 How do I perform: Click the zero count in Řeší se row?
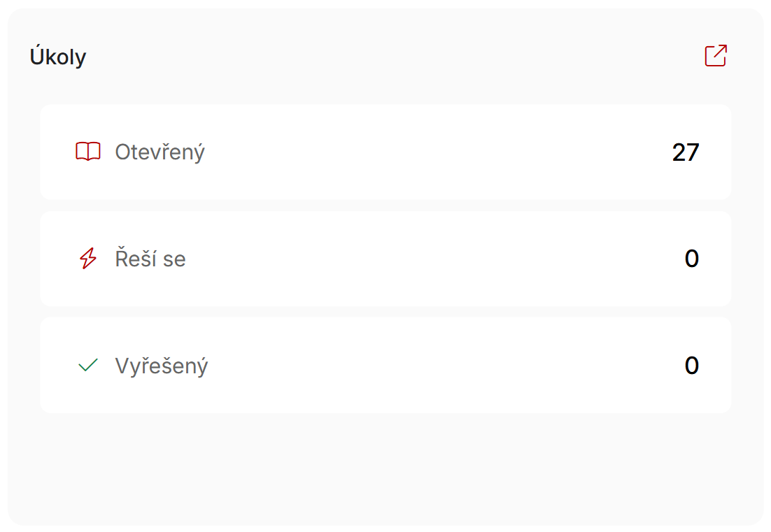coord(692,259)
